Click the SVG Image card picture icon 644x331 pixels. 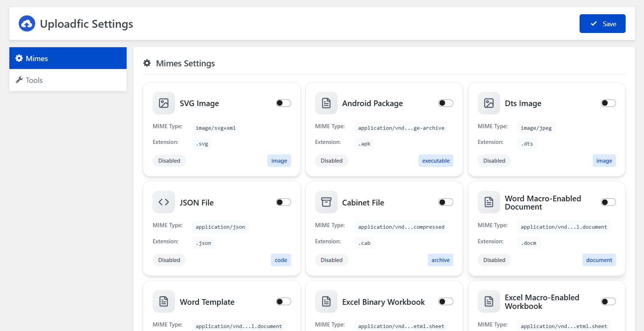[164, 103]
